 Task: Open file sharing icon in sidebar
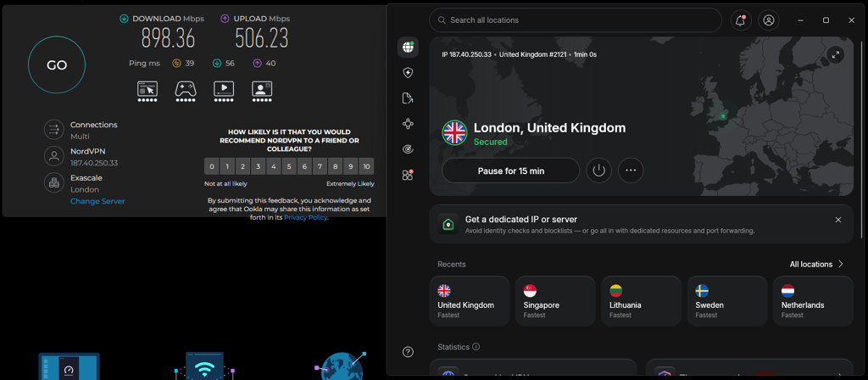[408, 98]
